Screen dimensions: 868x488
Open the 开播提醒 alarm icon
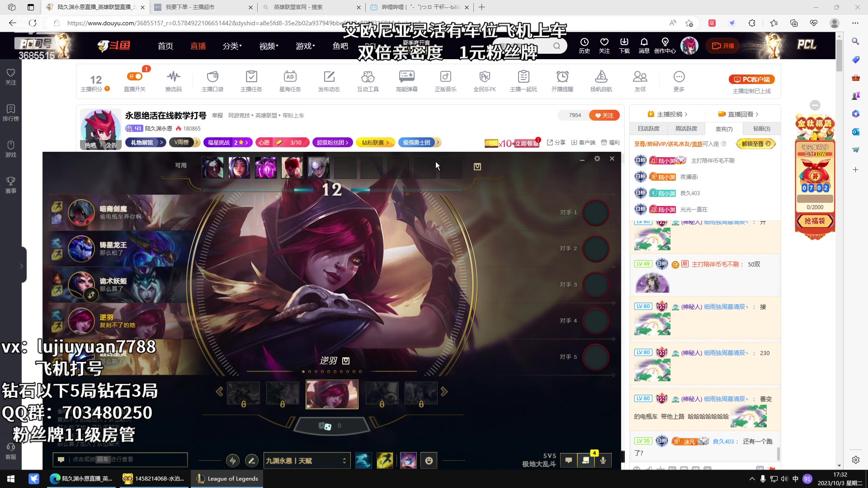pyautogui.click(x=562, y=81)
